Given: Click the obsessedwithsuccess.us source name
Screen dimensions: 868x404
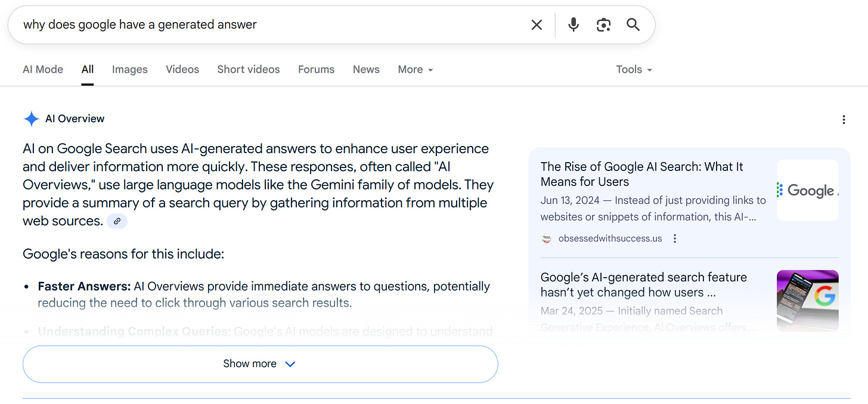Looking at the screenshot, I should pos(610,238).
